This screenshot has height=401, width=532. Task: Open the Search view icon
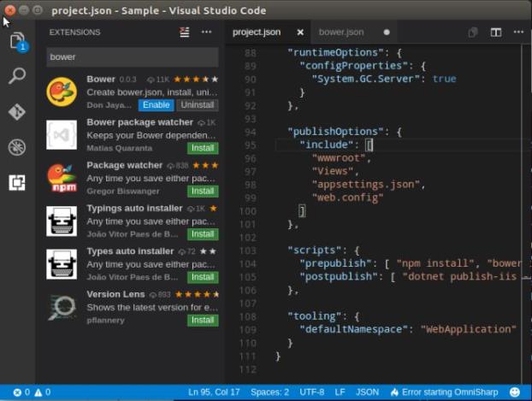point(17,76)
